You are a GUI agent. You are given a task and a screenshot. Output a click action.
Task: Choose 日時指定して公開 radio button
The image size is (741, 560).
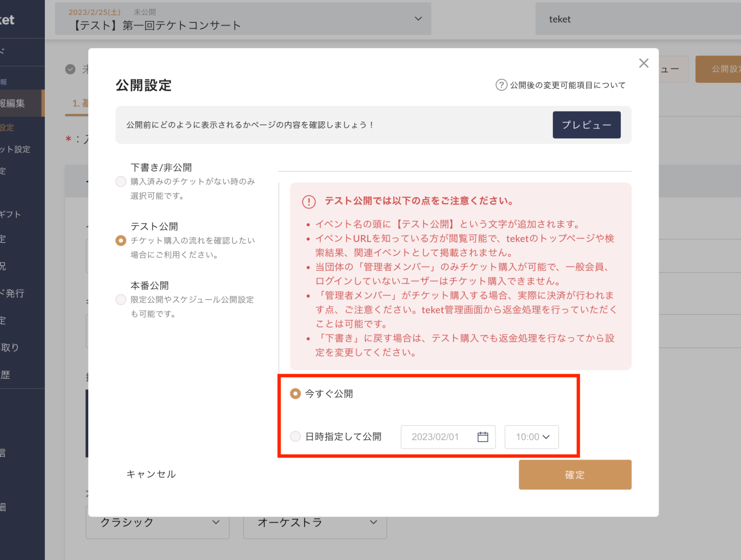(295, 436)
